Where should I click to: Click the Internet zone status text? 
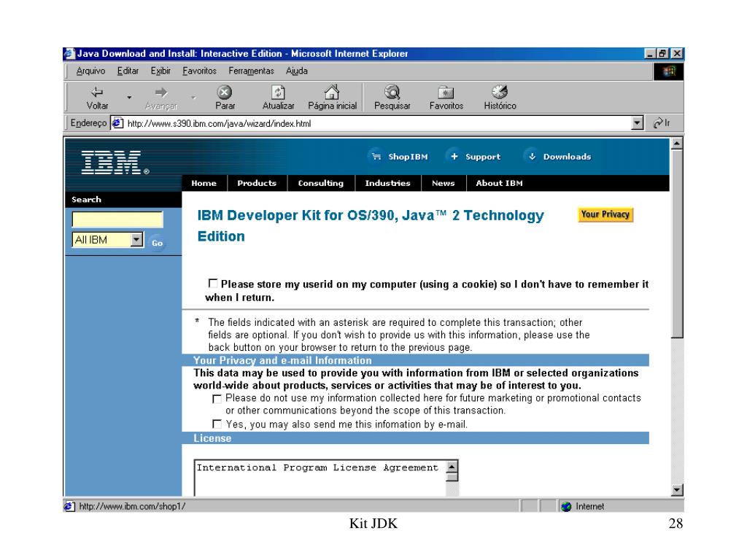pos(589,507)
